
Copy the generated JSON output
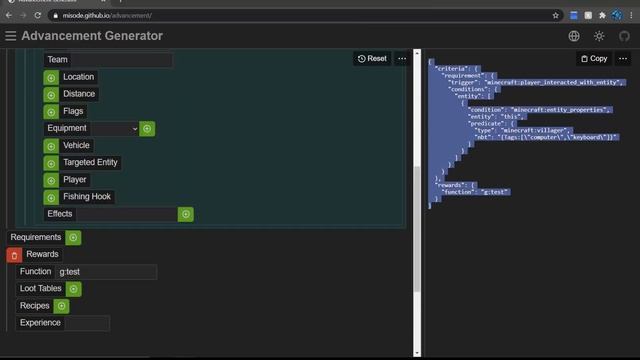tap(594, 59)
